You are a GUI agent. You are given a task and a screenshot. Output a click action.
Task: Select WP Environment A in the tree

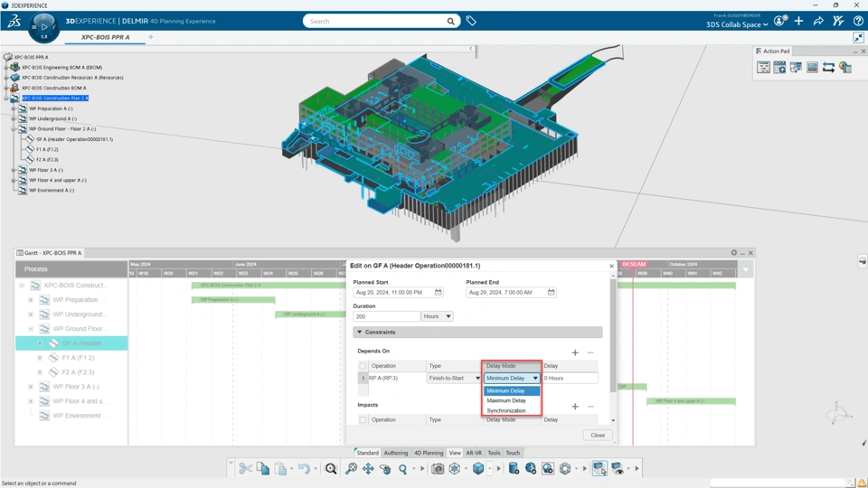tap(52, 191)
